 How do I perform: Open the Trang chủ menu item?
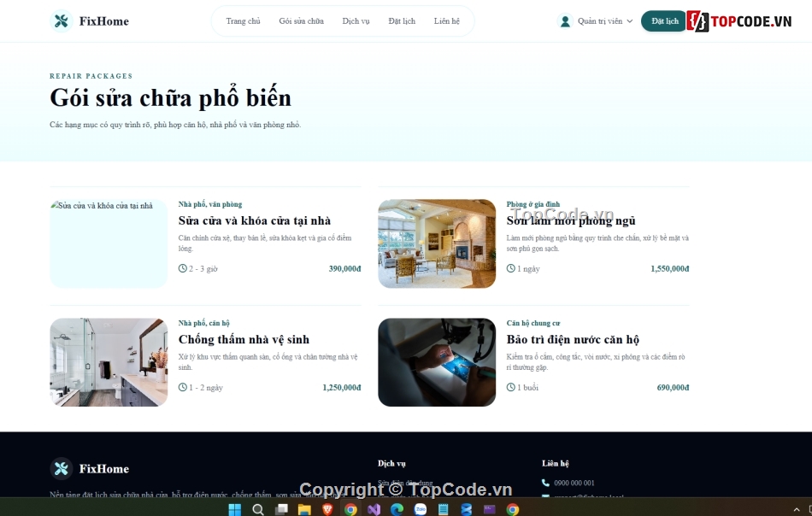pos(243,21)
